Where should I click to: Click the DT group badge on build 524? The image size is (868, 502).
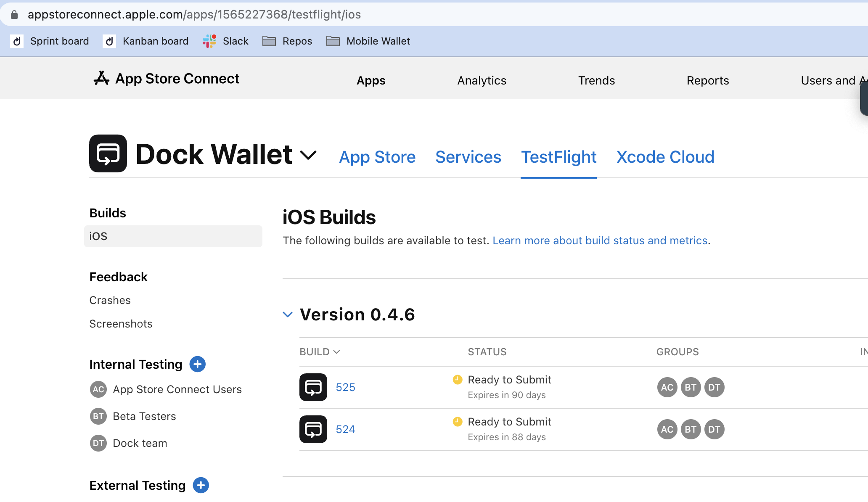click(x=715, y=429)
